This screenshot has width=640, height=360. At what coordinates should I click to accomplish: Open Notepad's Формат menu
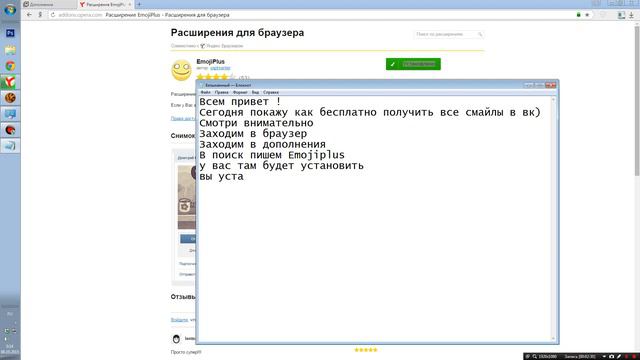[x=240, y=92]
